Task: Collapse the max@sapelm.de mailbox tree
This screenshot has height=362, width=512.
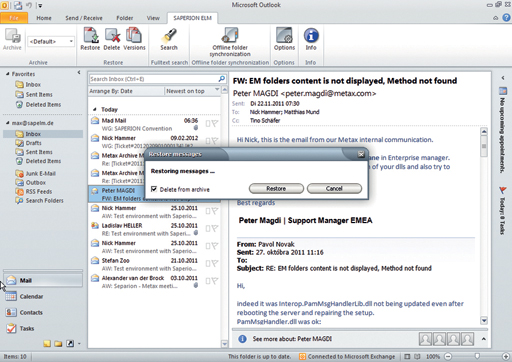Action: [x=7, y=123]
